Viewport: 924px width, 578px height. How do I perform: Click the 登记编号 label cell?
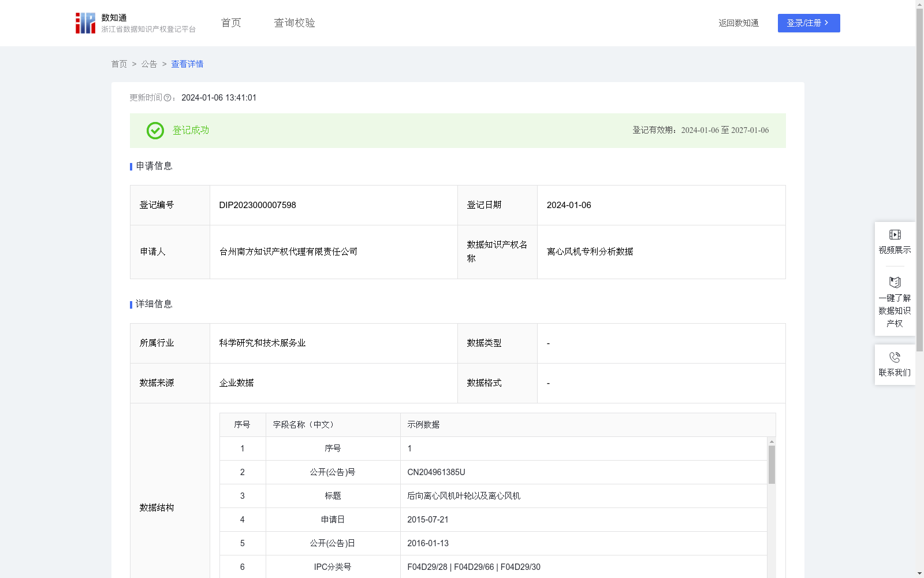point(170,205)
